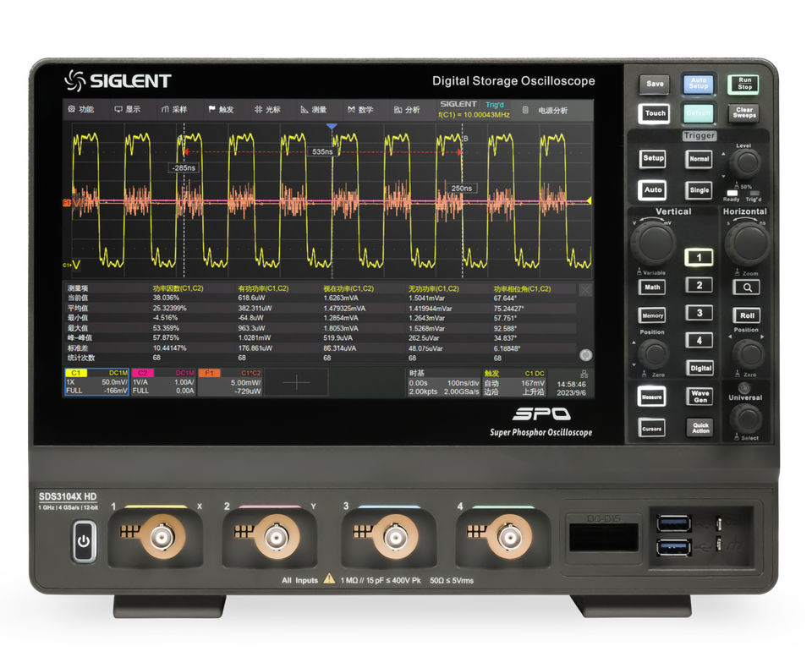Push the Vertical Position knob

(x=654, y=354)
